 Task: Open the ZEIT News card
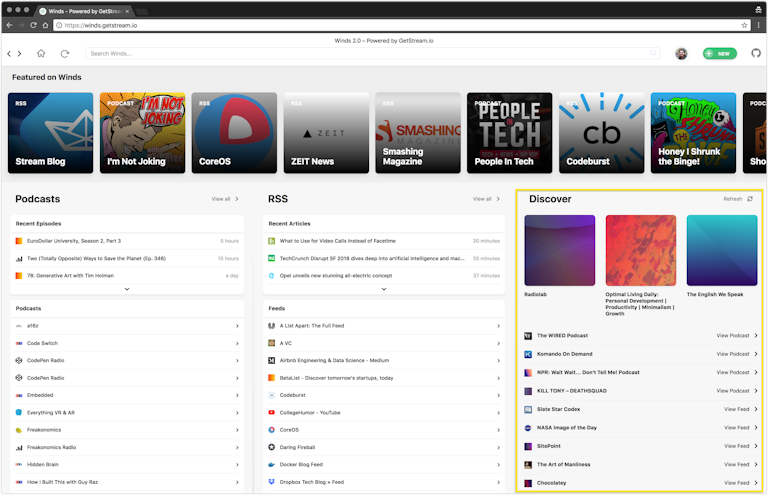(x=326, y=133)
